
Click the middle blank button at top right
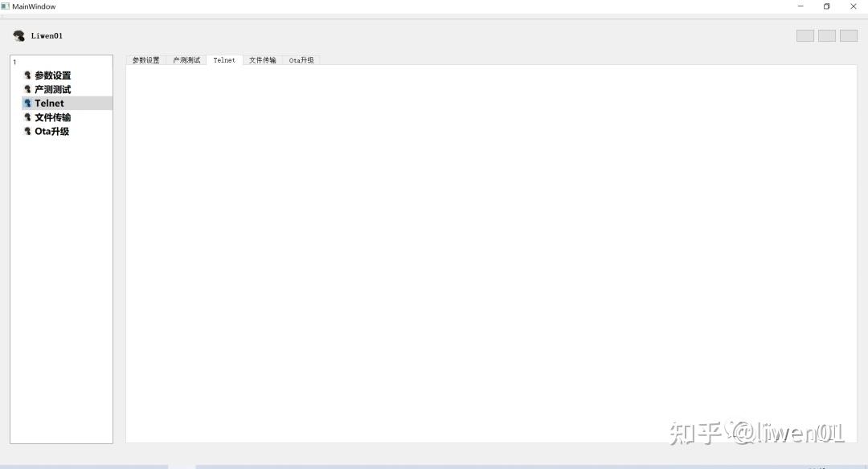pyautogui.click(x=826, y=35)
